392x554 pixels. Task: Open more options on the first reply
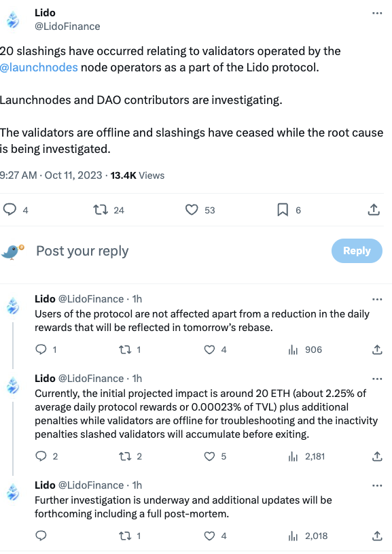(377, 299)
